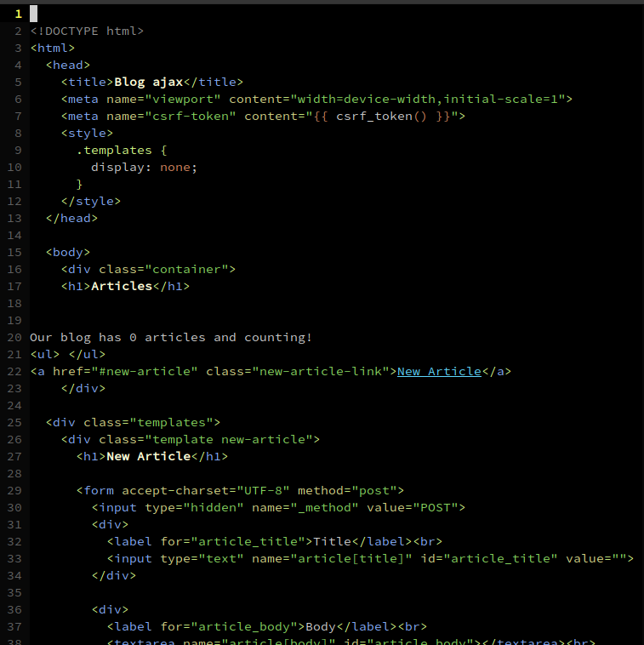Click the "#new-article" href value on line 22

pos(145,372)
